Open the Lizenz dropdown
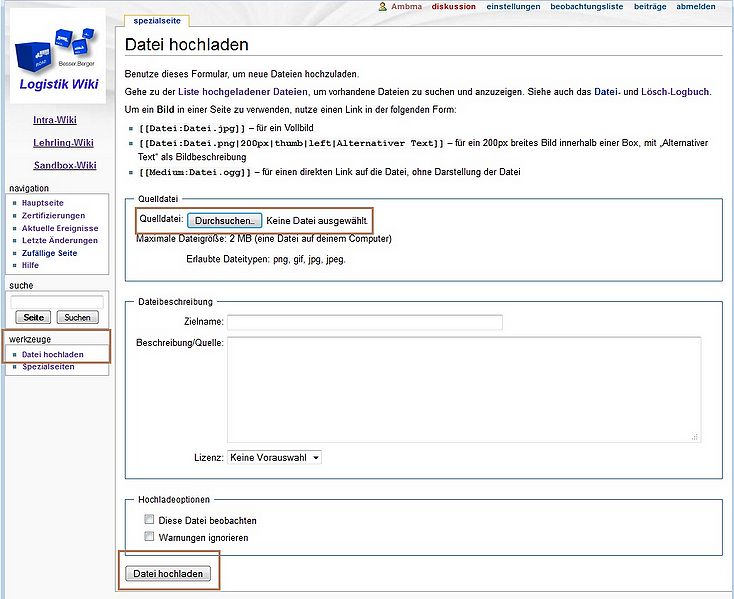Image resolution: width=734 pixels, height=599 pixels. coord(274,458)
